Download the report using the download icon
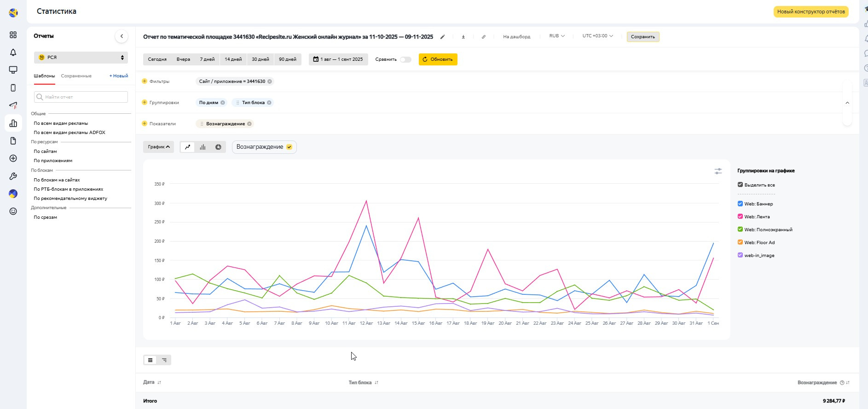 pyautogui.click(x=463, y=37)
